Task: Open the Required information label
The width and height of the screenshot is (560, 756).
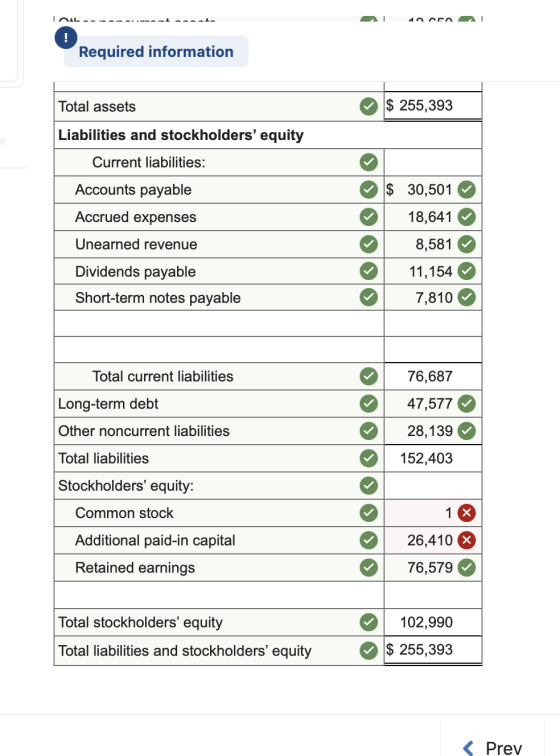Action: point(156,52)
